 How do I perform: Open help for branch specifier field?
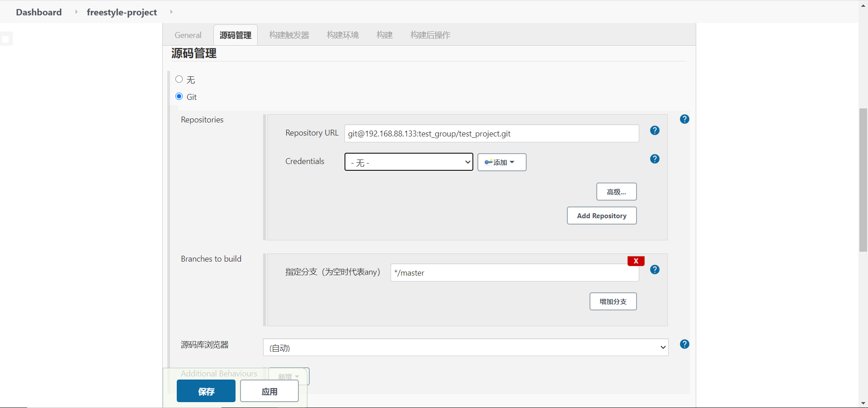tap(655, 270)
